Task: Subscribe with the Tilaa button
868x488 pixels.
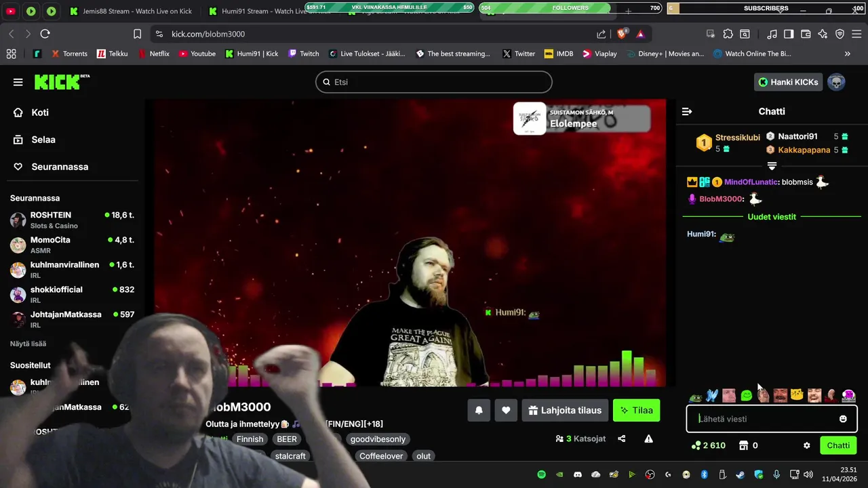Action: [636, 410]
